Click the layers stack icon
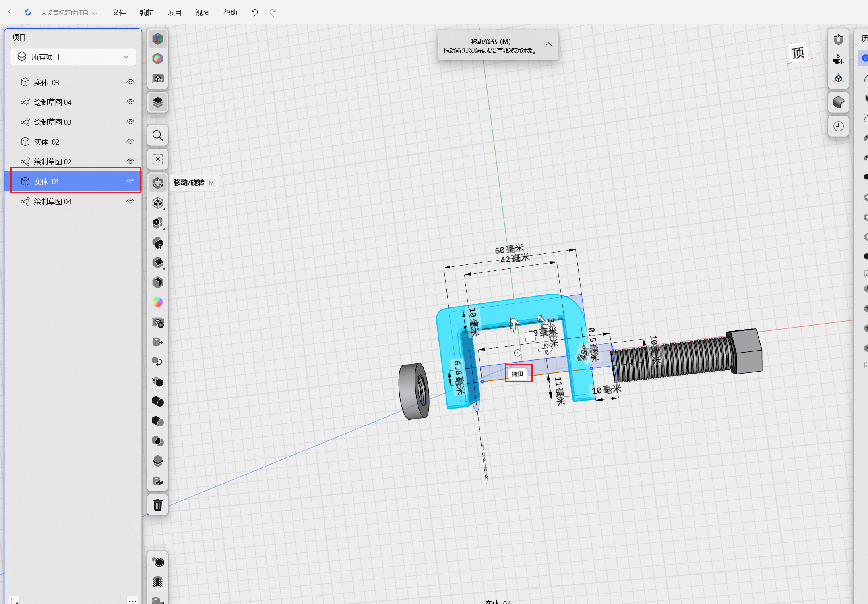868x604 pixels. coord(158,102)
